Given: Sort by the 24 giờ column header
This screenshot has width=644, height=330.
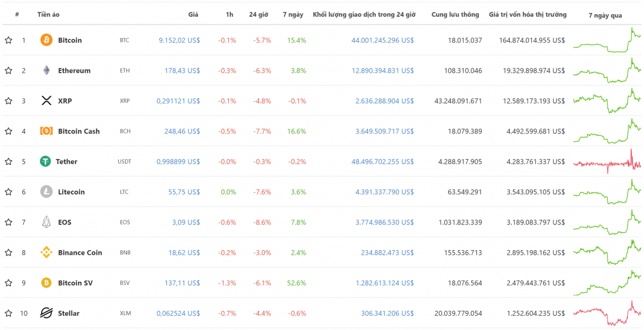Looking at the screenshot, I should 258,14.
